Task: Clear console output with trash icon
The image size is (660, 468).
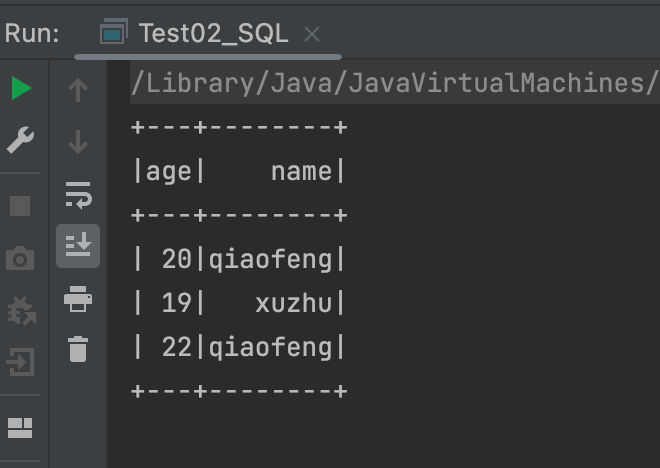Action: pyautogui.click(x=78, y=349)
